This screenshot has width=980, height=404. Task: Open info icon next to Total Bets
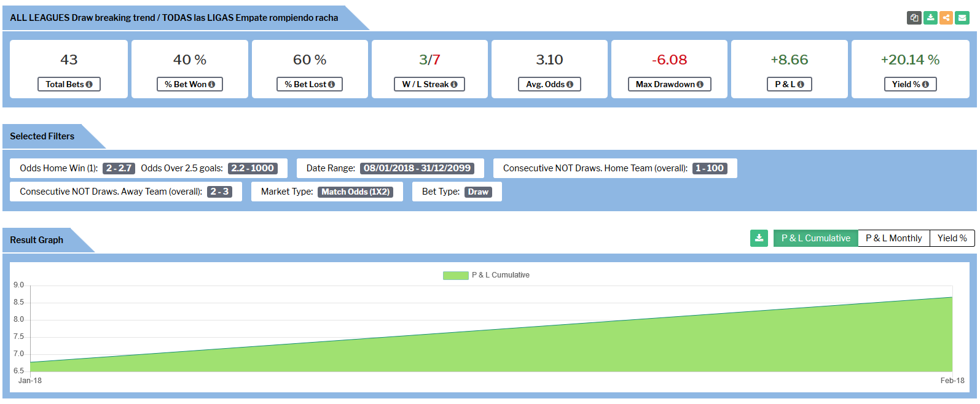pyautogui.click(x=89, y=85)
